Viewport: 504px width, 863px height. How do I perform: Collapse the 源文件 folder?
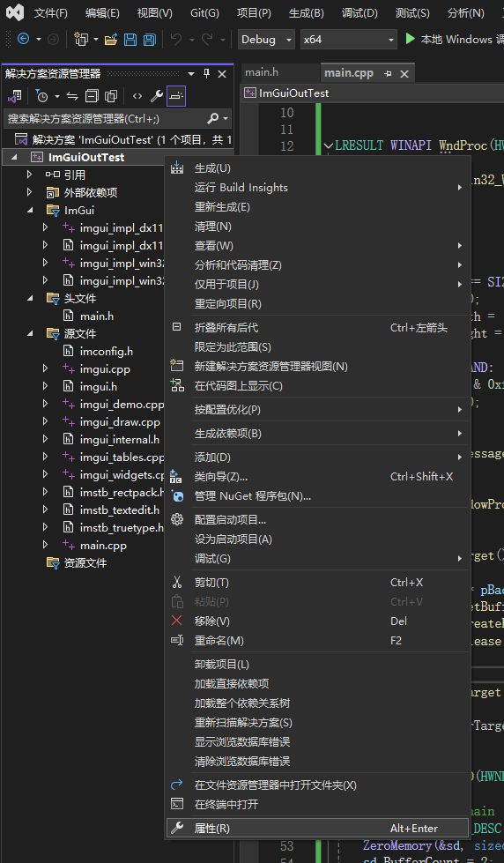click(x=30, y=333)
